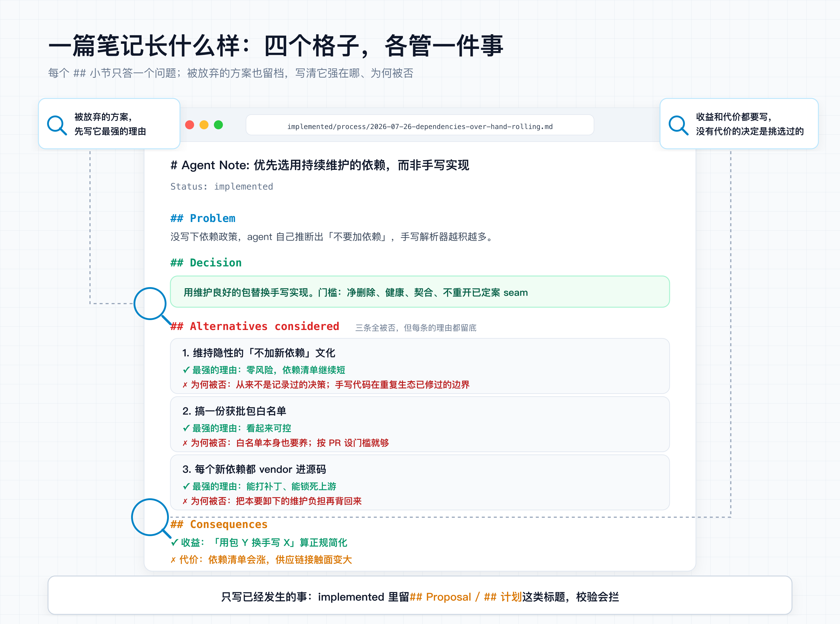Click the red close dot in window header
The image size is (840, 624).
click(190, 124)
